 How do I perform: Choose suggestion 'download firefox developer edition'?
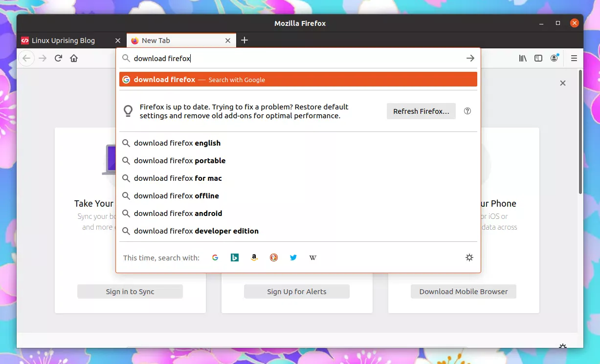point(298,231)
